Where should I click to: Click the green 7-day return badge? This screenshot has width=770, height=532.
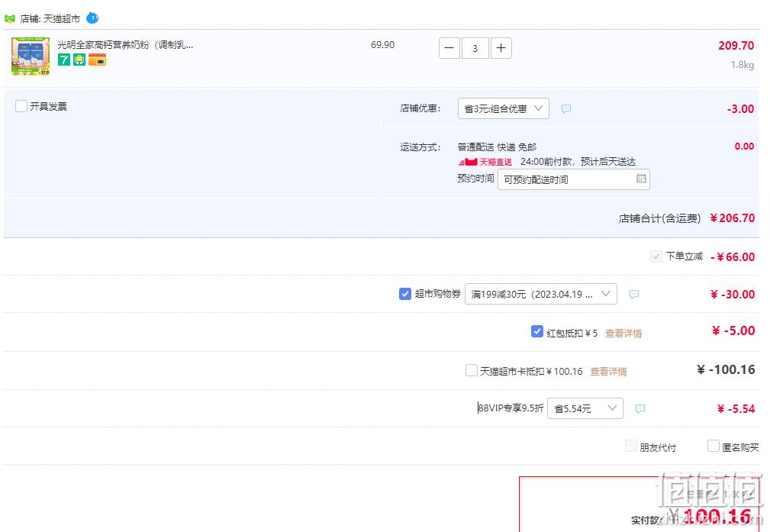64,60
